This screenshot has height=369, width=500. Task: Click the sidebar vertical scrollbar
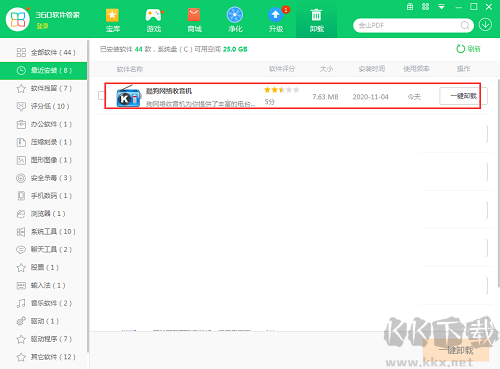click(88, 196)
